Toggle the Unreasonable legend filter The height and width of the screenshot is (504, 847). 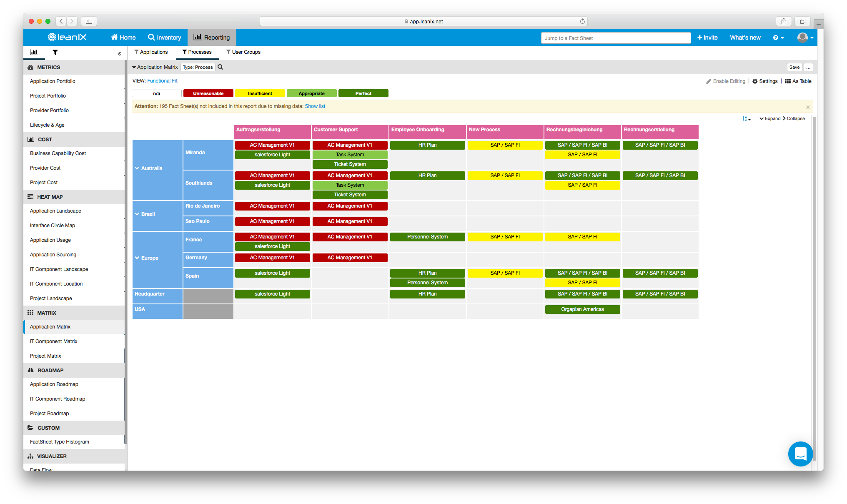click(x=208, y=93)
